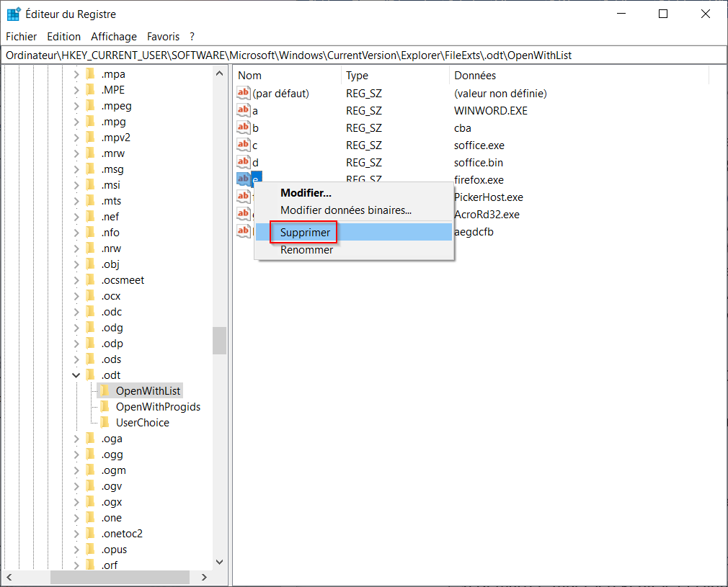Maximize the Registry Editor window
728x587 pixels.
click(663, 14)
